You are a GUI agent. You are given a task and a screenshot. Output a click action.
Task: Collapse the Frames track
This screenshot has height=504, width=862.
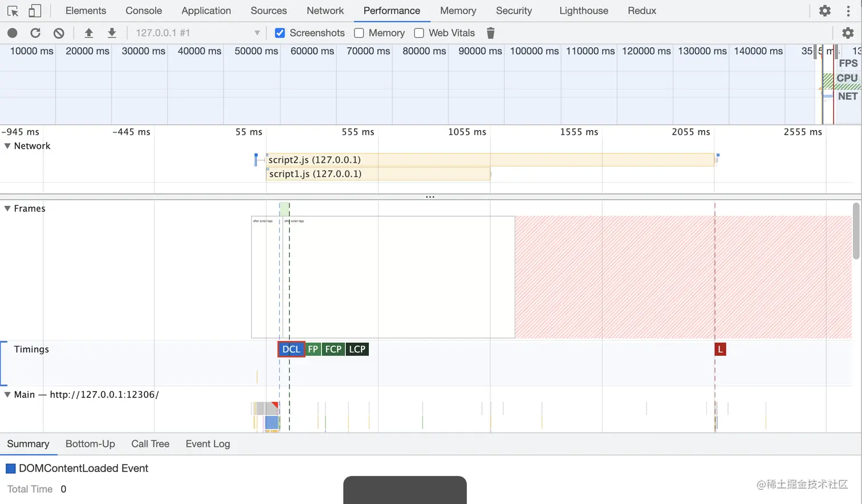click(x=7, y=209)
